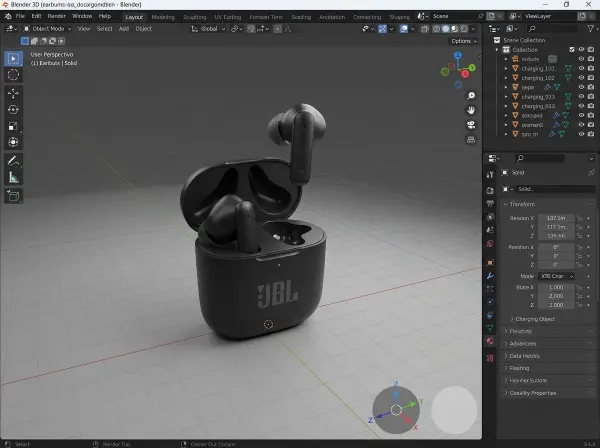
Task: Toggle X-Ray mode button
Action: (425, 29)
